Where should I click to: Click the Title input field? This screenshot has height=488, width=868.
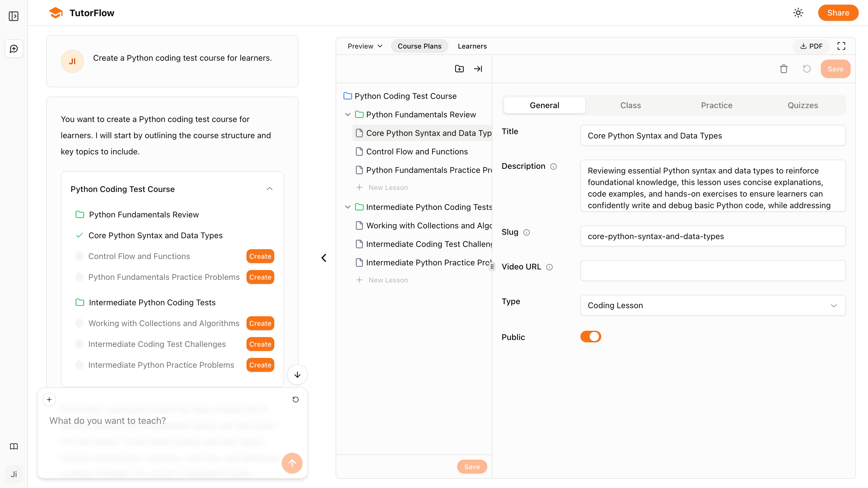pyautogui.click(x=713, y=135)
